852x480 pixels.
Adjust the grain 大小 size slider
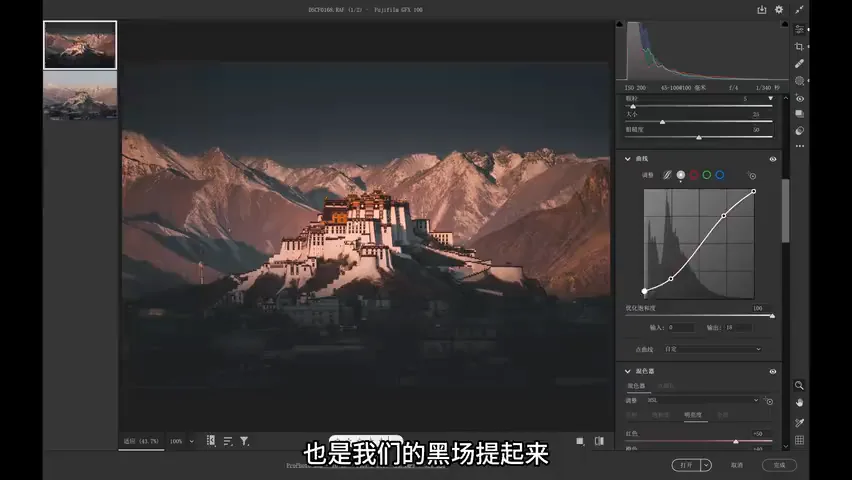[x=699, y=122]
